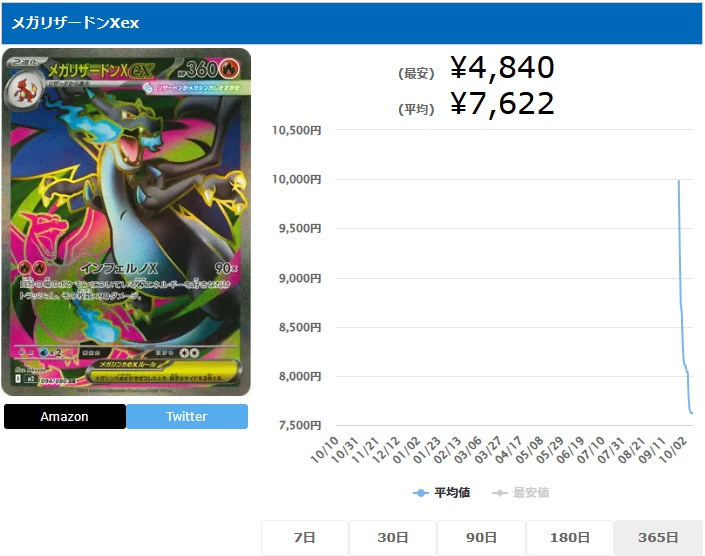Select the 365日 period tab
Viewport: 705px width, 556px height.
point(658,537)
